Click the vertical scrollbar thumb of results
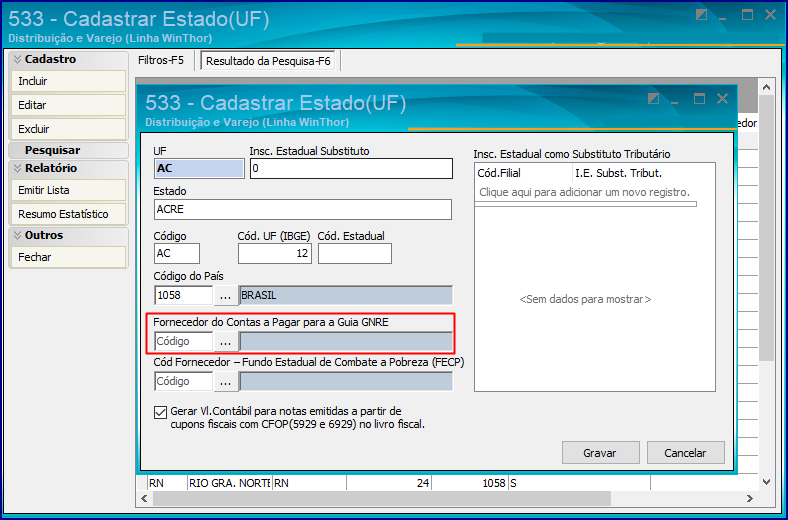Viewport: 788px width, 520px height. [766, 228]
